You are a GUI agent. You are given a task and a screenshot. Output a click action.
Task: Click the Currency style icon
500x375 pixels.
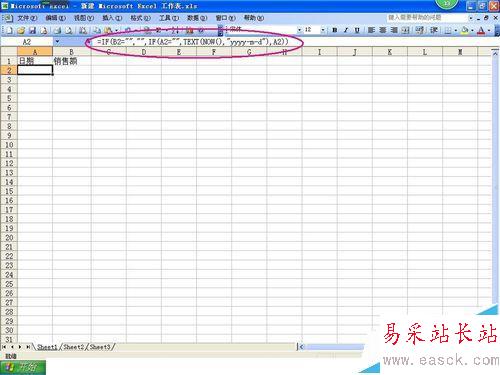[x=420, y=30]
